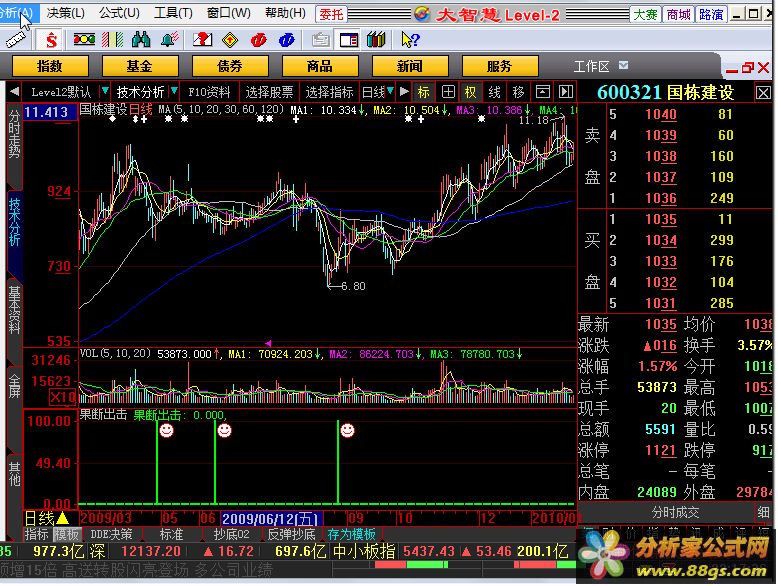Open the F10资料 tab
This screenshot has height=586, width=778.
(209, 92)
